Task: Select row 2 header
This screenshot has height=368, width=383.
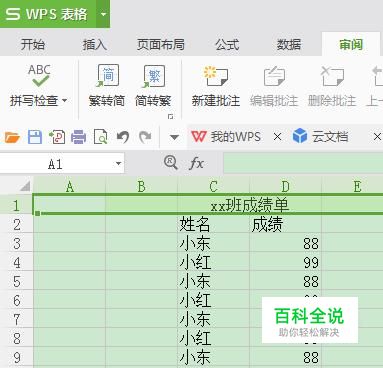Action: click(x=16, y=224)
